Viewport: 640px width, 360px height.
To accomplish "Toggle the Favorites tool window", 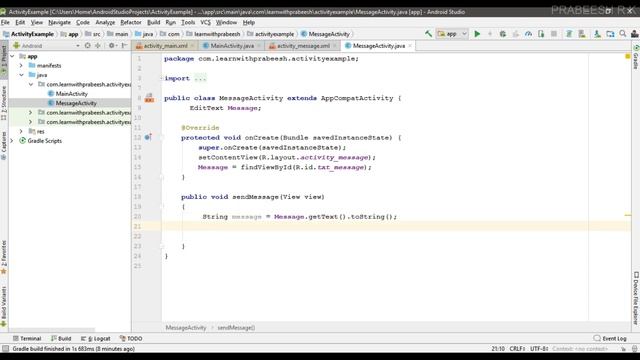I will coord(4,257).
